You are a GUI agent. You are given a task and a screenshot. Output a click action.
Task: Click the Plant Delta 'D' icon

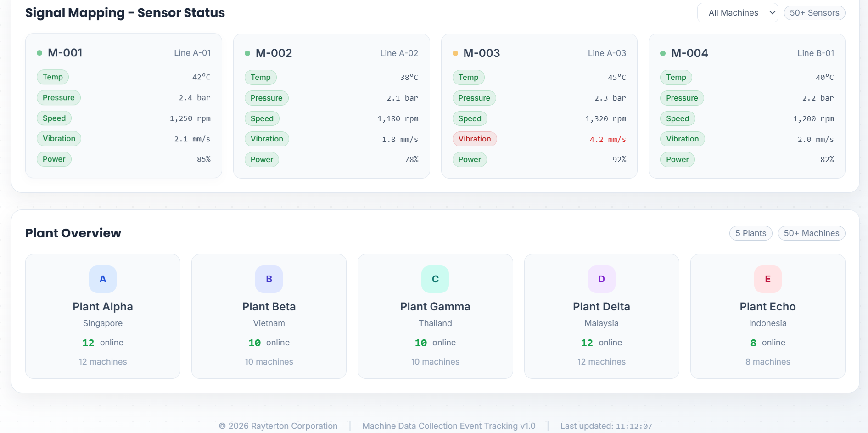(601, 279)
